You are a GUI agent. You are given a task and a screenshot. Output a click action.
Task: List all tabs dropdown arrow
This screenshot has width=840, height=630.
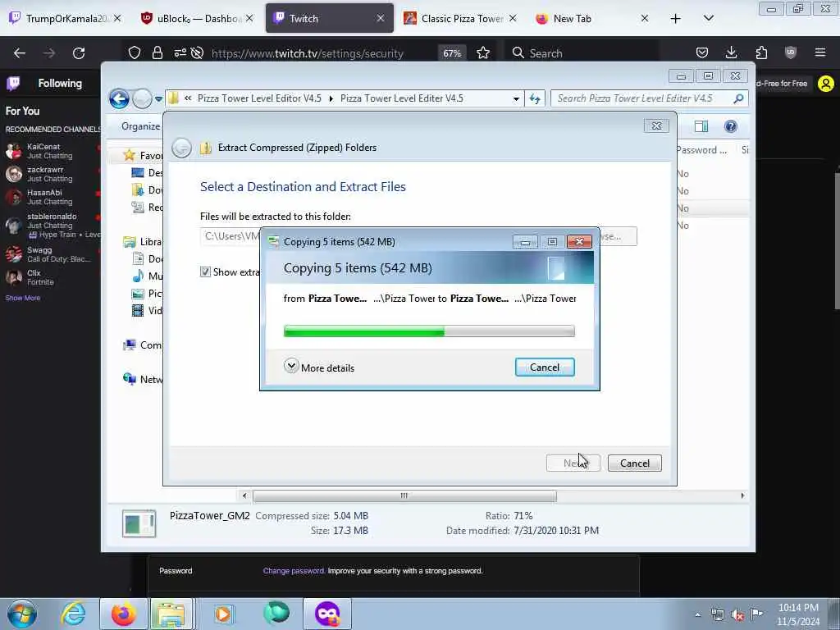click(708, 19)
